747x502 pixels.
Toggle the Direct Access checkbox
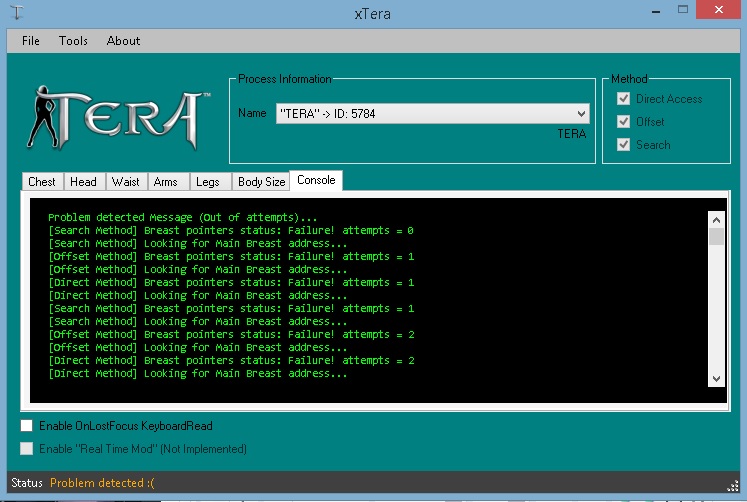click(624, 99)
